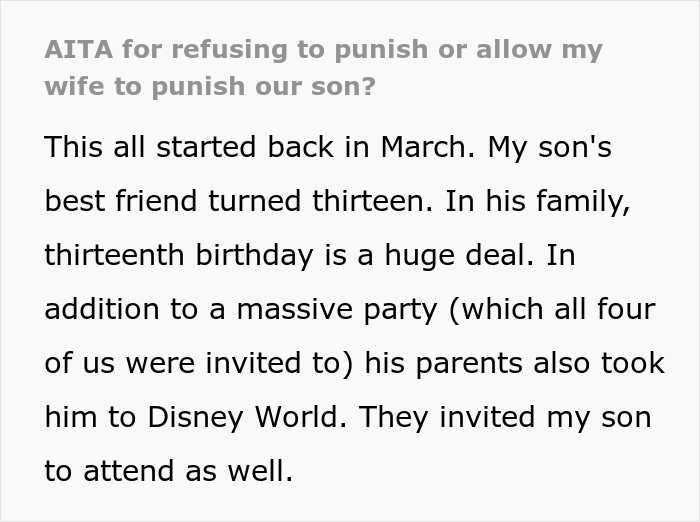Click the phrase "of us were invited to)"
Screen dimensions: 700x522
[191, 362]
